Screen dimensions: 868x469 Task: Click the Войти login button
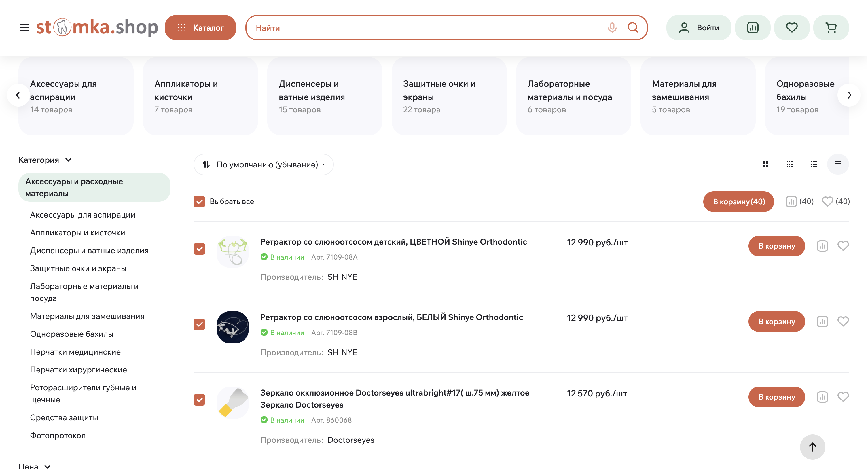coord(698,28)
